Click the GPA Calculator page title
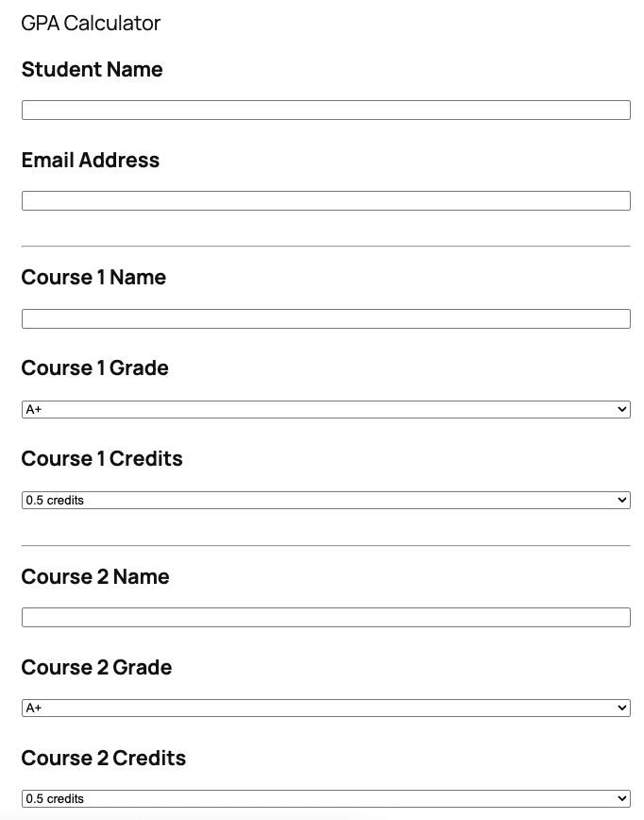Screen dimensions: 644x820 [x=91, y=23]
